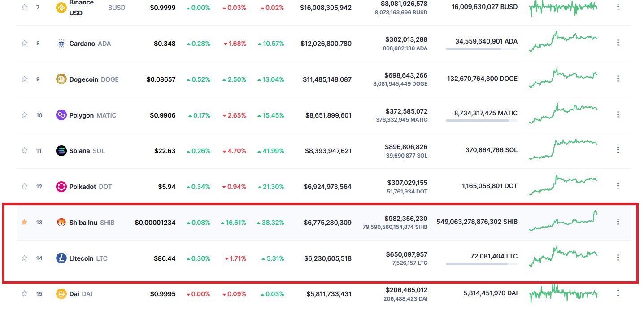
Task: Click Litecoin's volume $650,097,957
Action: [406, 254]
